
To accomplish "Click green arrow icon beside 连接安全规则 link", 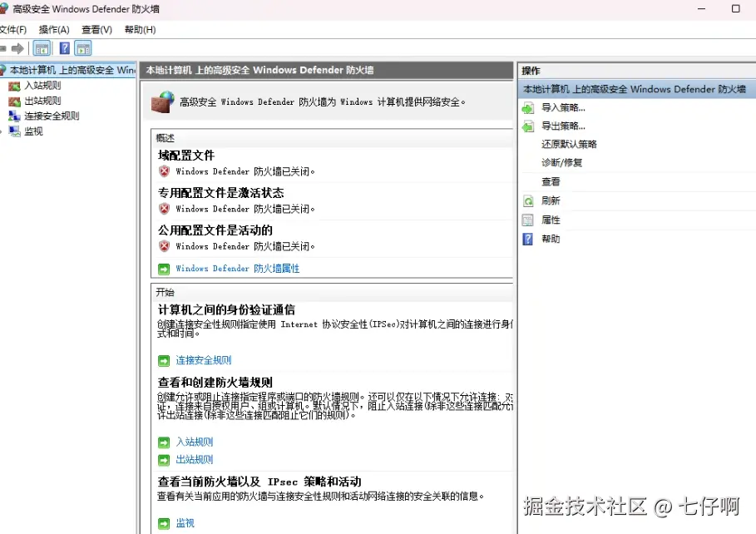I will (164, 360).
